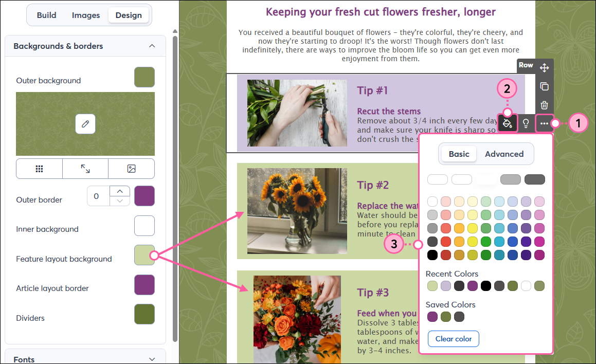Open the Feature layout background color swatch
This screenshot has height=364, width=596.
(x=145, y=256)
